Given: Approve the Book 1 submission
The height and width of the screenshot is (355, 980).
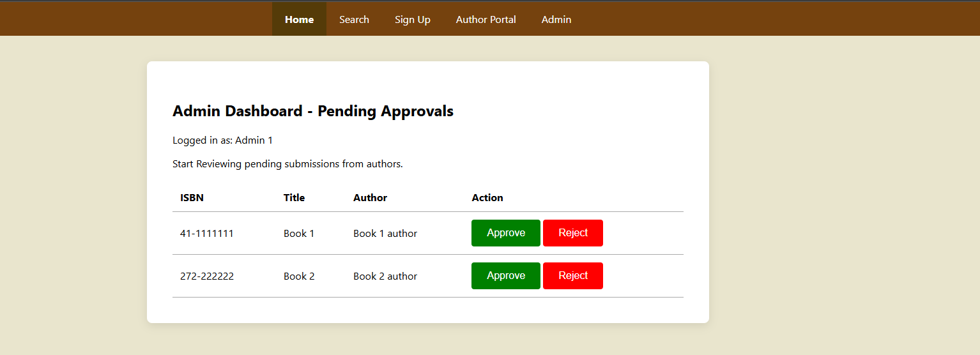Looking at the screenshot, I should pos(505,233).
